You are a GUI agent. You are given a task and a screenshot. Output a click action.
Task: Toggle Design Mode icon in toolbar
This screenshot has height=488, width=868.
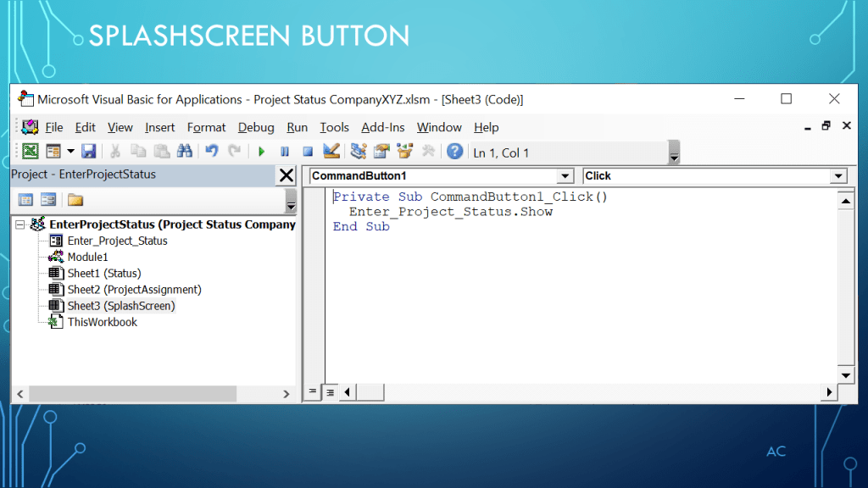point(331,152)
